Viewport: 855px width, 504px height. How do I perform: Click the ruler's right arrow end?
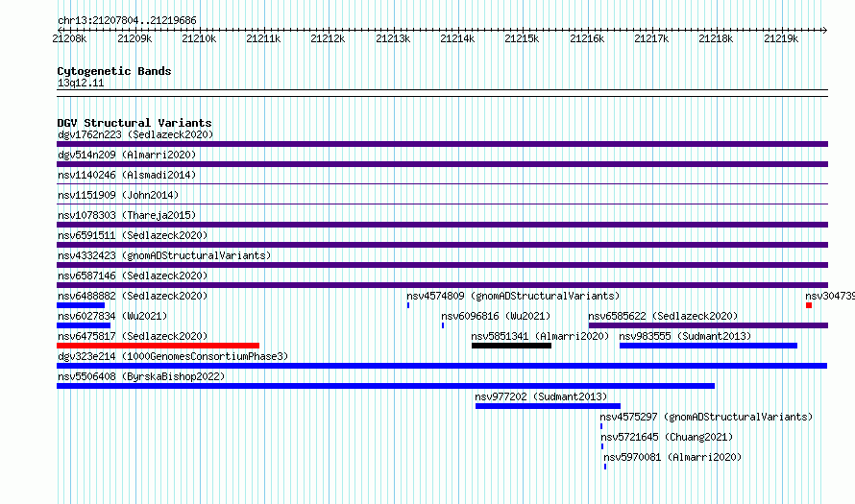(x=825, y=30)
